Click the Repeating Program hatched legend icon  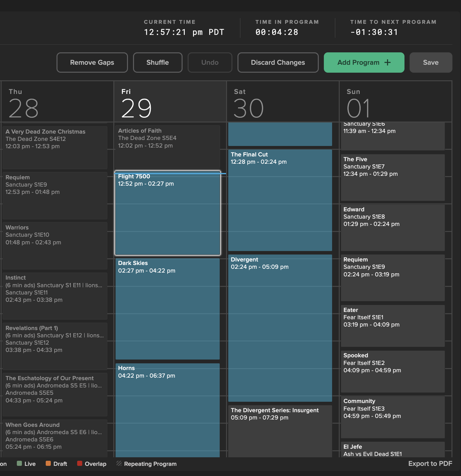pos(119,464)
